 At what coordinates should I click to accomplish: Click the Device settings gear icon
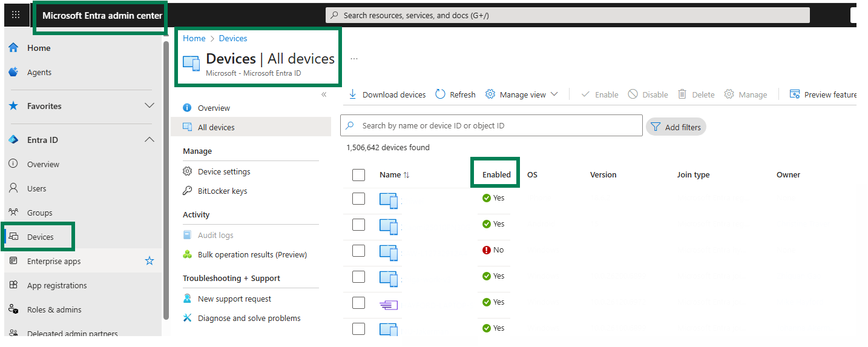tap(188, 171)
